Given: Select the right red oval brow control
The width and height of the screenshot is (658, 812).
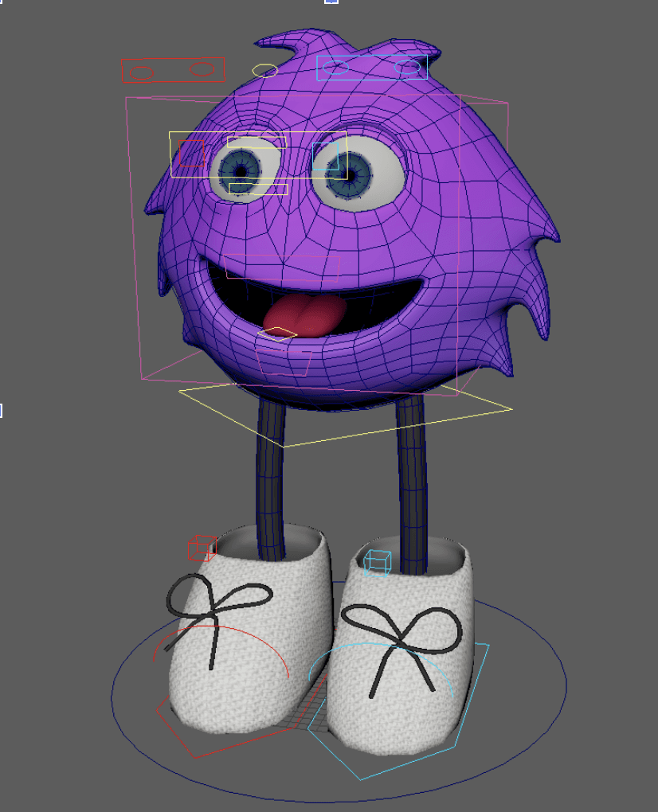Looking at the screenshot, I should pos(202,69).
